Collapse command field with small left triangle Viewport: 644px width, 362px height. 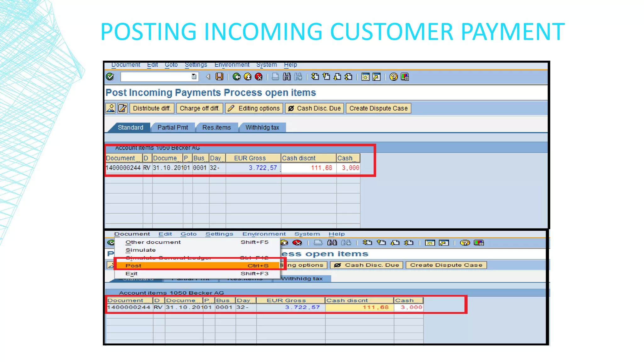coord(208,77)
